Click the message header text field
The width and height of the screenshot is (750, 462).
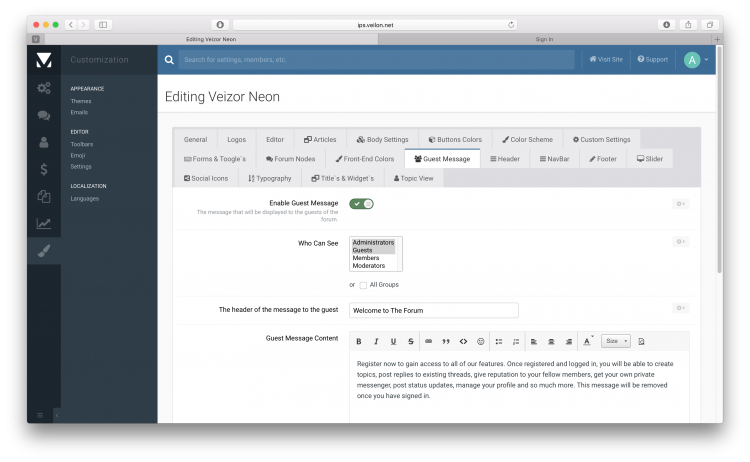point(434,310)
